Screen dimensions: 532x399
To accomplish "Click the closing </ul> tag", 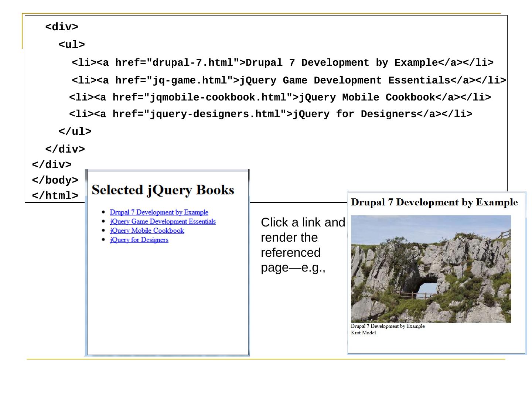I will pos(75,132).
